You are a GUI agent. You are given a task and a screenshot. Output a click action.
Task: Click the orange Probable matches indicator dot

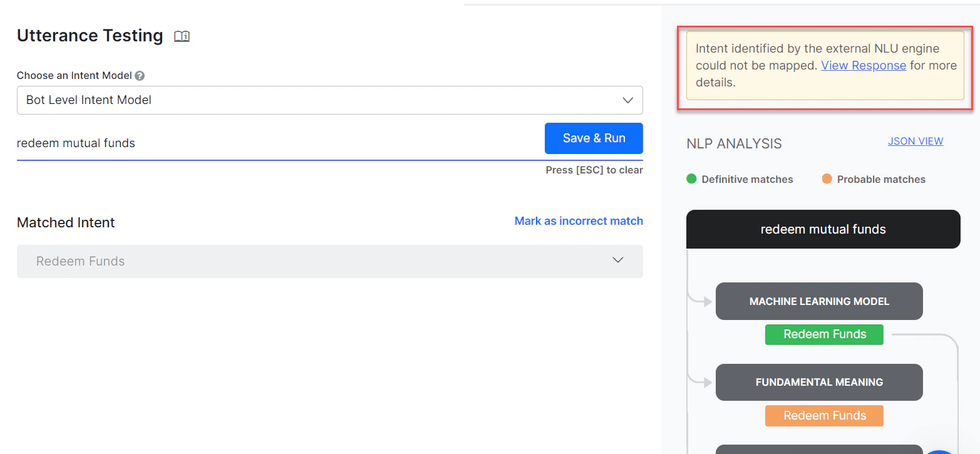click(x=828, y=178)
